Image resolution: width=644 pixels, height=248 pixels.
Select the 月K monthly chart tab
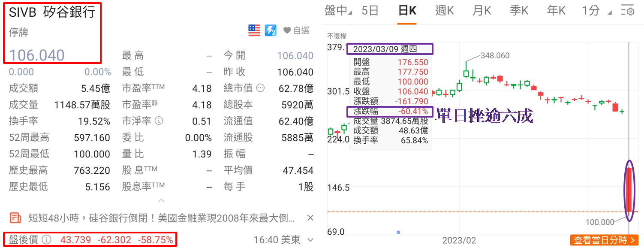481,11
